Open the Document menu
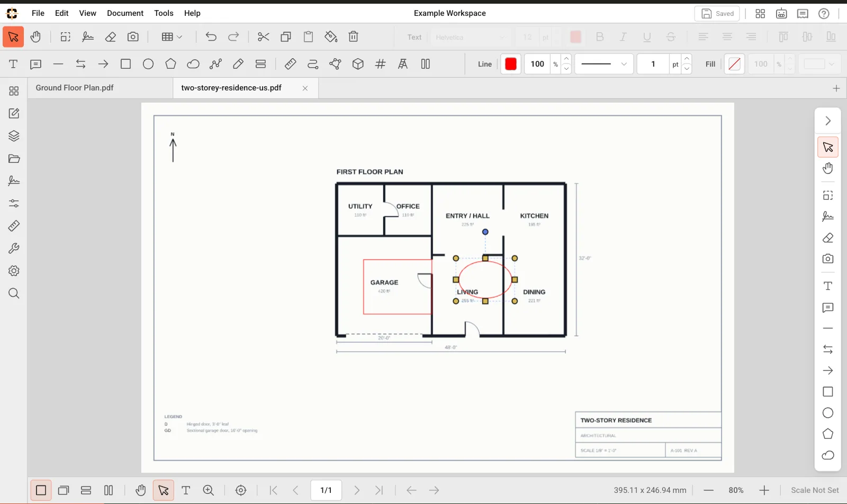The image size is (847, 504). 125,13
